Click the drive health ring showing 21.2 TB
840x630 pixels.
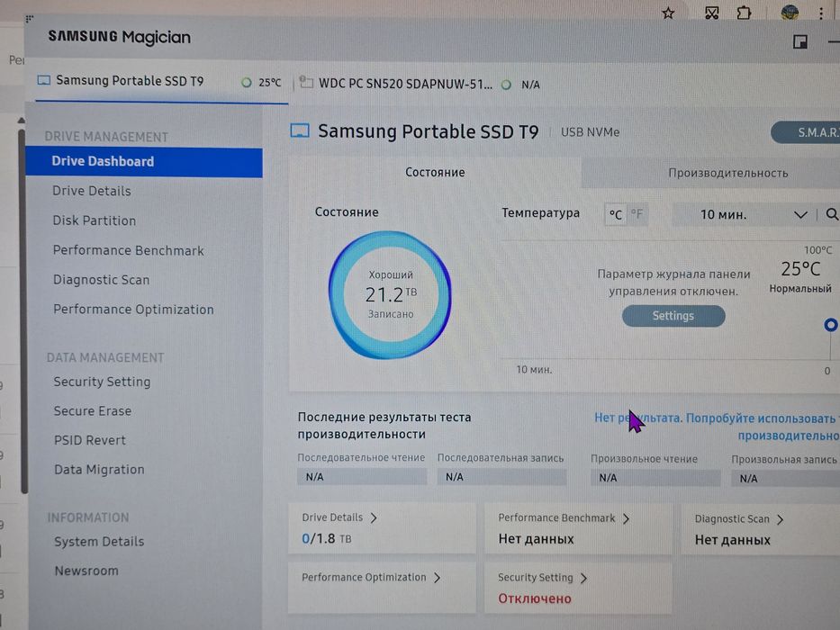[x=390, y=294]
